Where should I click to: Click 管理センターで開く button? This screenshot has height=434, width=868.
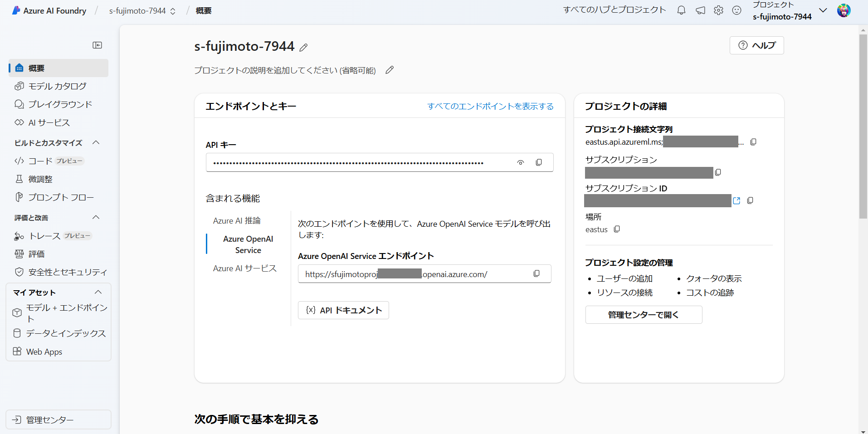tap(644, 315)
